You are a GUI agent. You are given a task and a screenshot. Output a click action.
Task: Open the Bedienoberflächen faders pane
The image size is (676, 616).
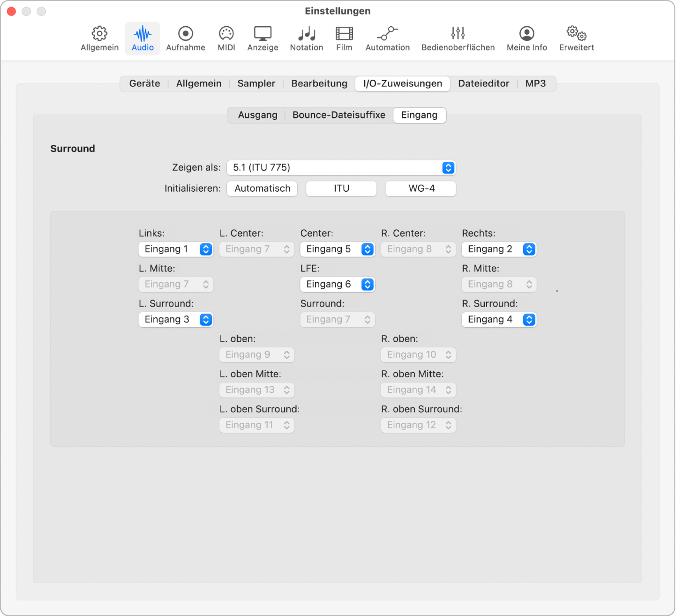point(458,38)
